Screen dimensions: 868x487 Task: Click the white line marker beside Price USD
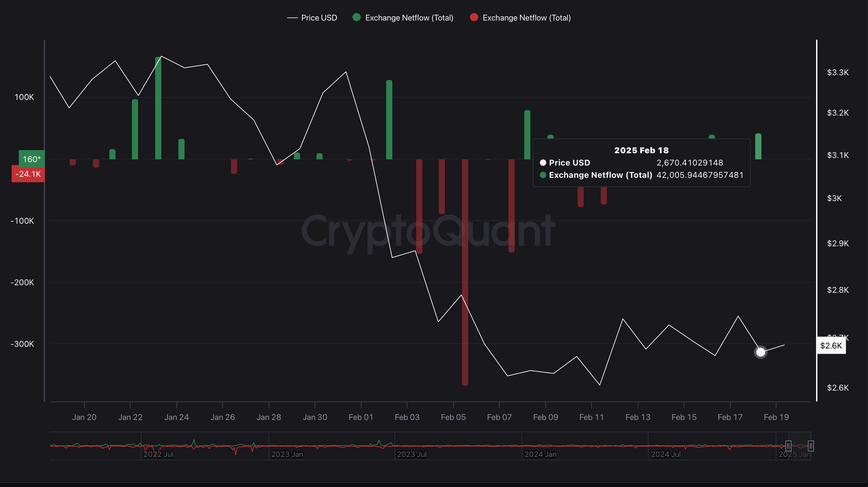coord(292,18)
